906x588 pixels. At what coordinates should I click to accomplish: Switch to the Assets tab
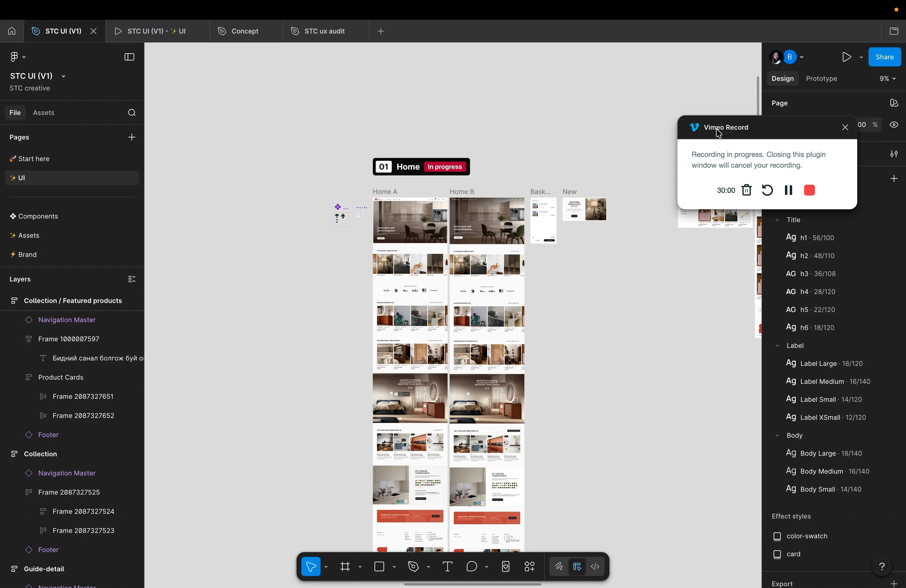(x=44, y=113)
